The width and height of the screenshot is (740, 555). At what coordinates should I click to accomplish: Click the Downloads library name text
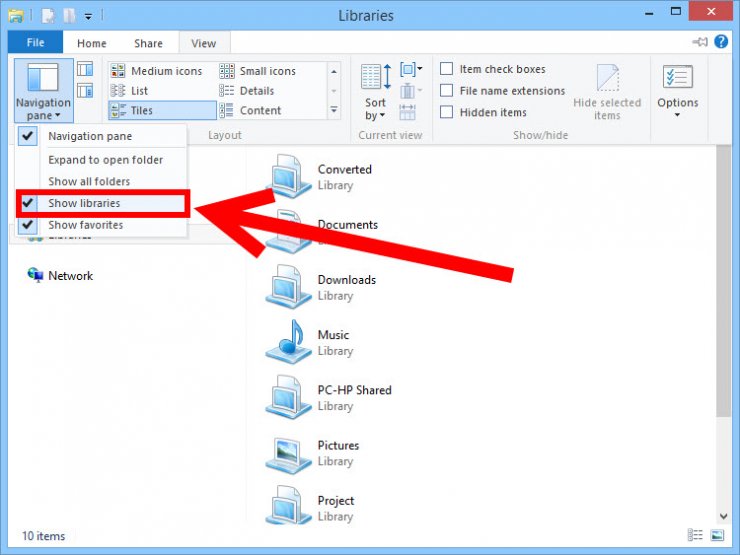[346, 280]
